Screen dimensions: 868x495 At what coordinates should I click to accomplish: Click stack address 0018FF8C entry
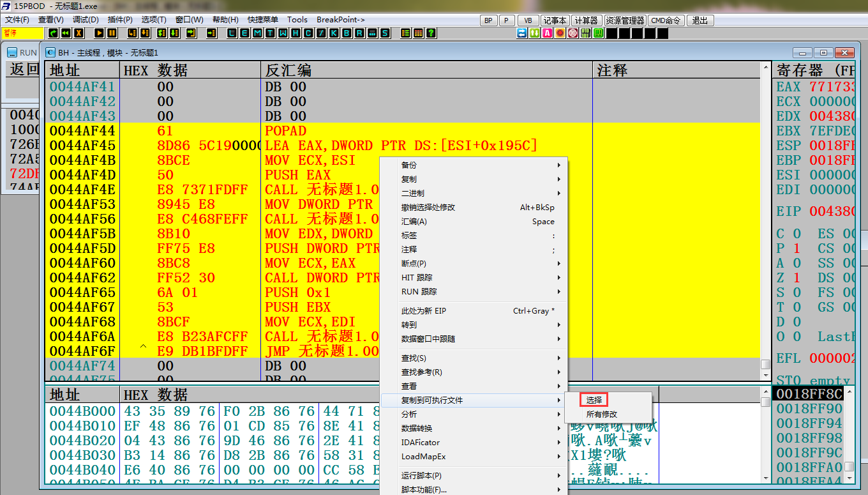click(808, 393)
